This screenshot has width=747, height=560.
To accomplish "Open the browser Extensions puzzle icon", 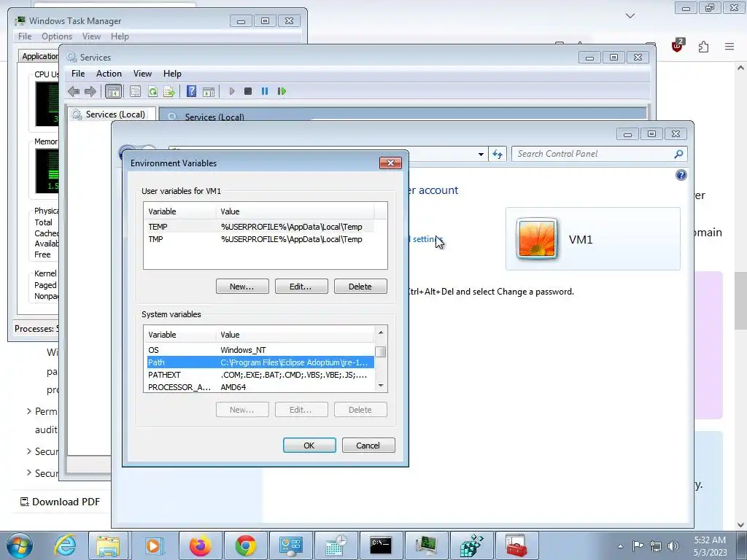I will (x=704, y=47).
